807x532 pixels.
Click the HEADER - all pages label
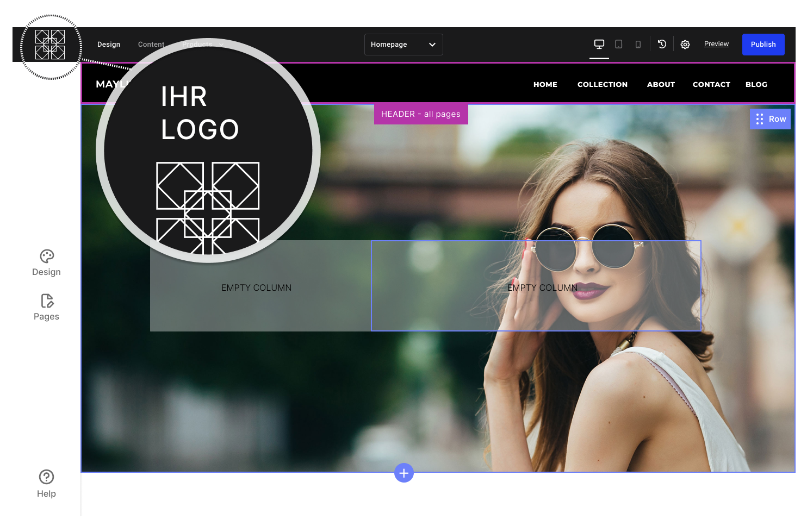point(421,114)
